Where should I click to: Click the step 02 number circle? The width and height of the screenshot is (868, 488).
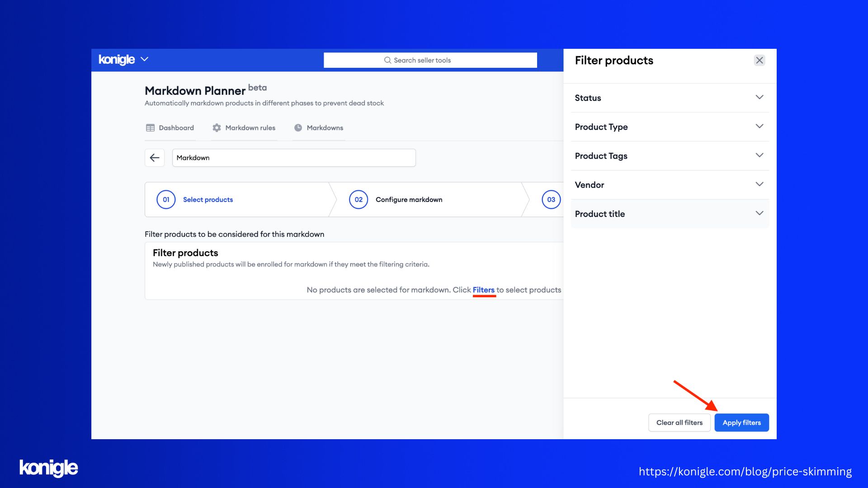(x=359, y=199)
